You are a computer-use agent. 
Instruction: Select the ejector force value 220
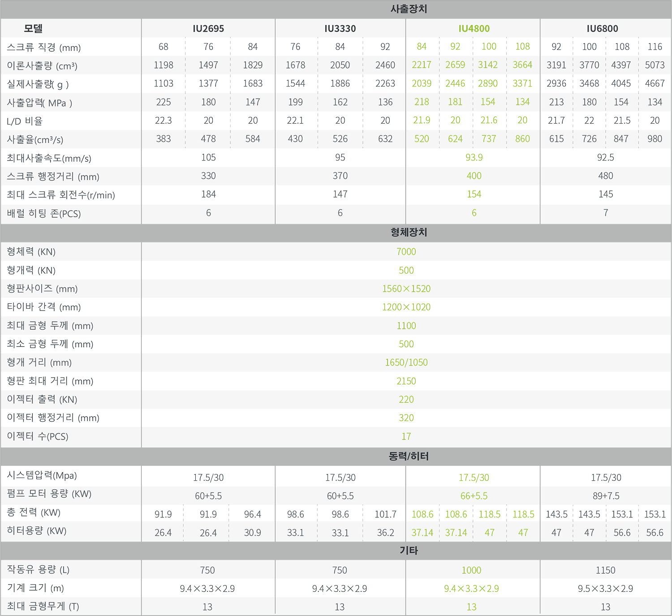click(406, 400)
